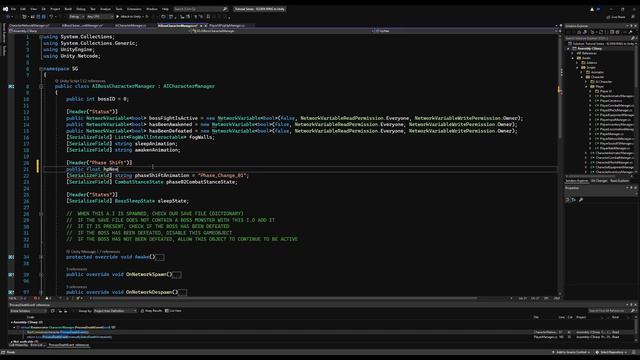Switch to CharacterNetworkManager.cs tab
Image resolution: width=640 pixels, height=360 pixels.
click(29, 25)
